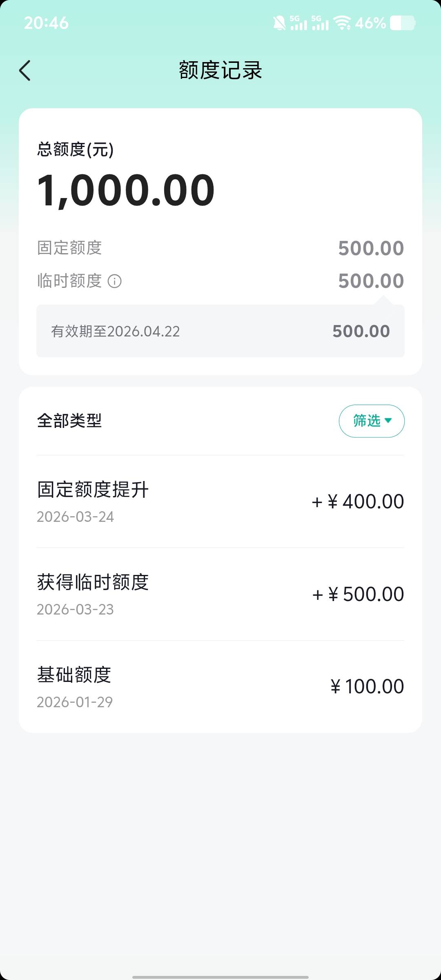Tap the +¥400.00 amount
This screenshot has width=441, height=980.
click(358, 501)
